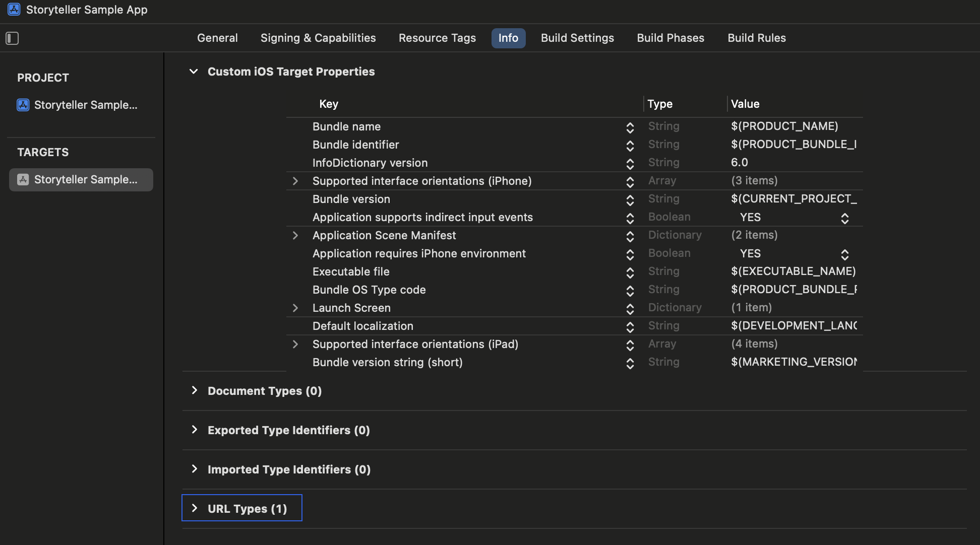Collapse Custom iOS Target Properties
Image resolution: width=980 pixels, height=545 pixels.
(x=194, y=71)
